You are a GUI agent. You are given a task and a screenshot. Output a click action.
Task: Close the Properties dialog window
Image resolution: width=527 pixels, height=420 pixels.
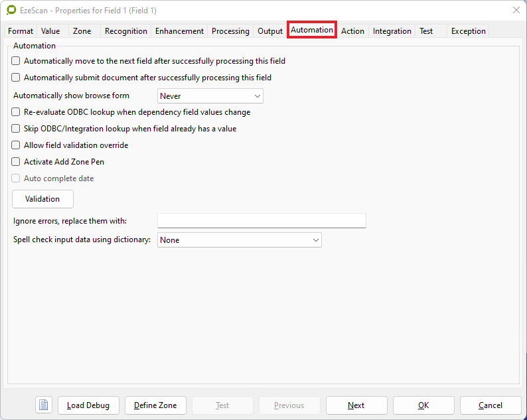[x=516, y=11]
